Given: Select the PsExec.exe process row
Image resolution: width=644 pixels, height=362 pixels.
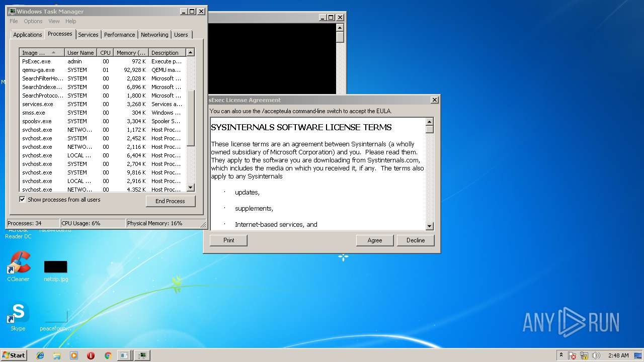Looking at the screenshot, I should [103, 61].
